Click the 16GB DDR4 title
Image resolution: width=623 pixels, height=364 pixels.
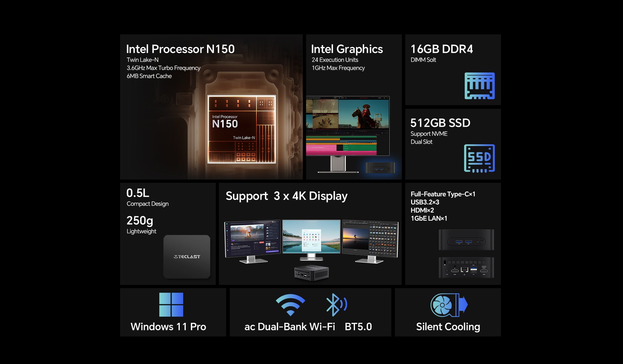[441, 49]
